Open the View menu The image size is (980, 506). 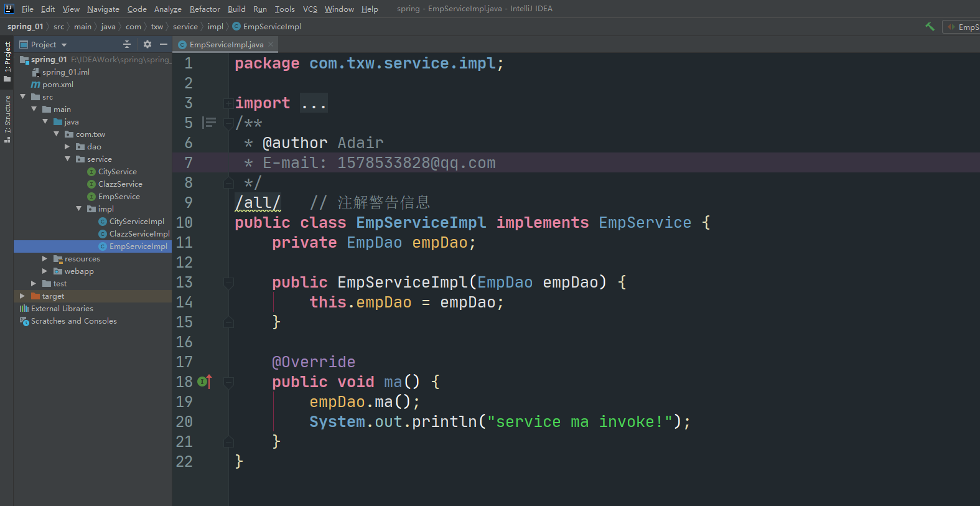coord(71,9)
